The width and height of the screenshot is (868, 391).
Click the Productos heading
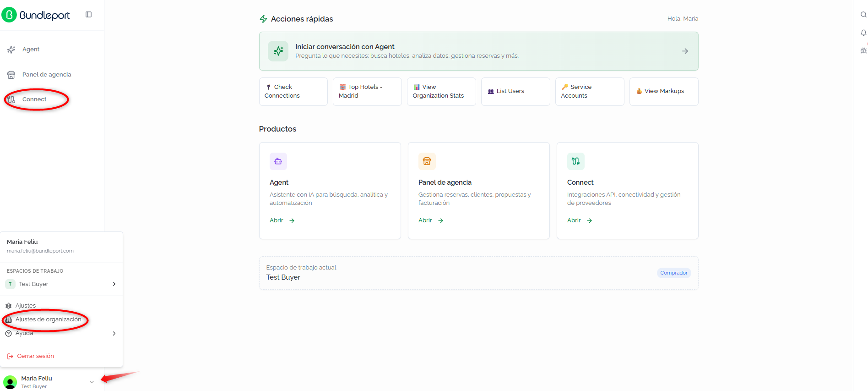point(277,129)
